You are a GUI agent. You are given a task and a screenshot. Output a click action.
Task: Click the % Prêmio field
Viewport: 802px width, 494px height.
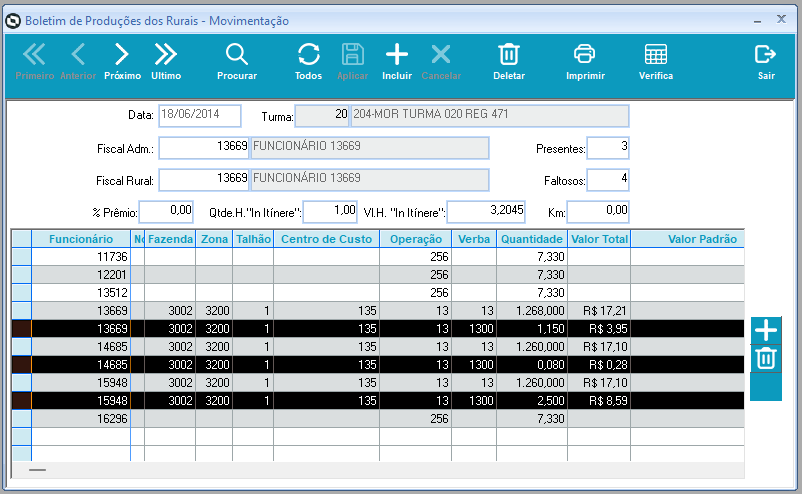coord(166,212)
